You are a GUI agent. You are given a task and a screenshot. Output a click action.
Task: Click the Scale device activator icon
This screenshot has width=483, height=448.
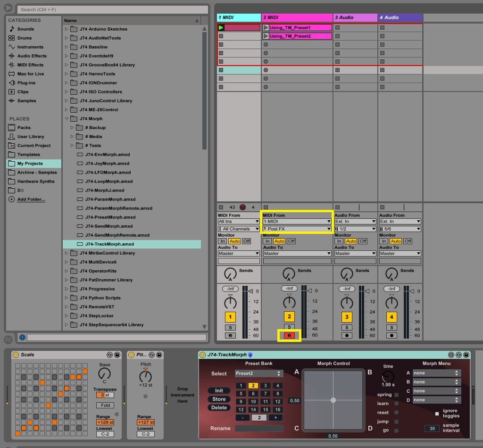click(16, 355)
